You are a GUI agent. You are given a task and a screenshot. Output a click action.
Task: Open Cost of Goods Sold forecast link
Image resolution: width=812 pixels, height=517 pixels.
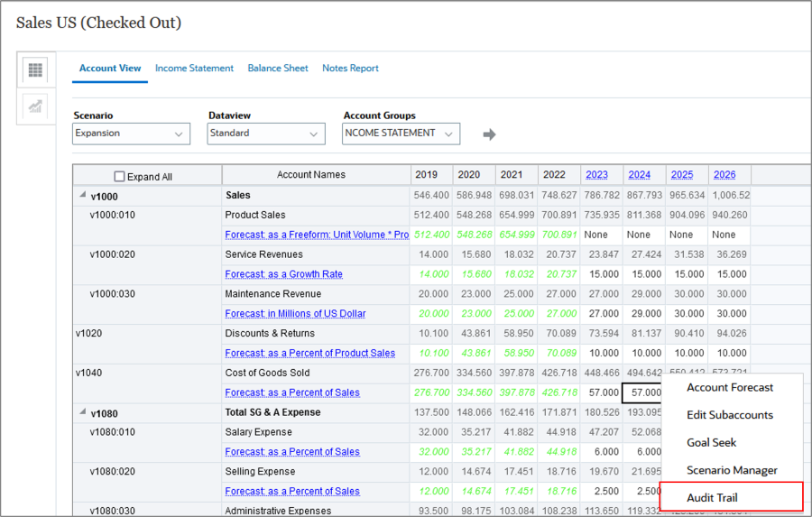tap(292, 392)
